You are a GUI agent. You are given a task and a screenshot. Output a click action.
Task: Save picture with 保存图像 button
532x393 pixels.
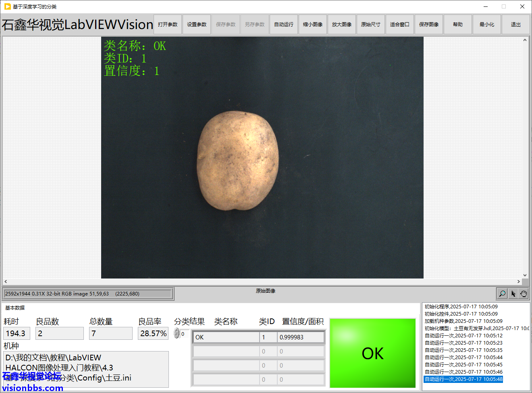(429, 25)
